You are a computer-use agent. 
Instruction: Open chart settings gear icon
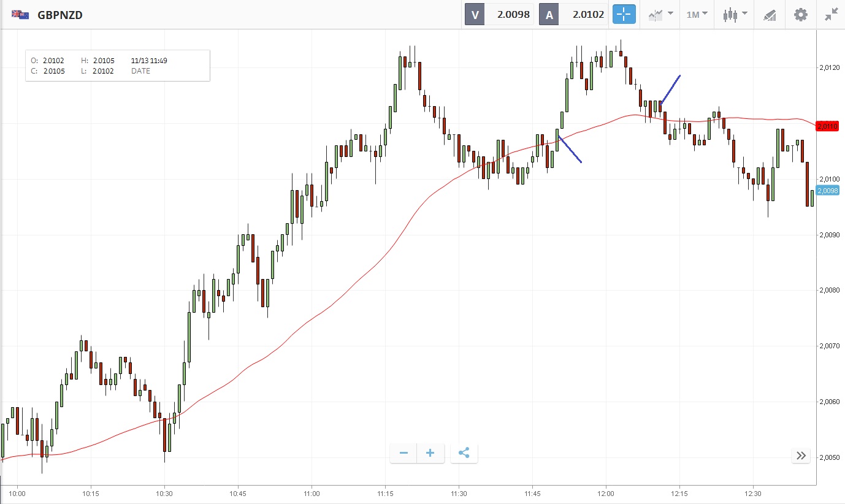[x=801, y=15]
